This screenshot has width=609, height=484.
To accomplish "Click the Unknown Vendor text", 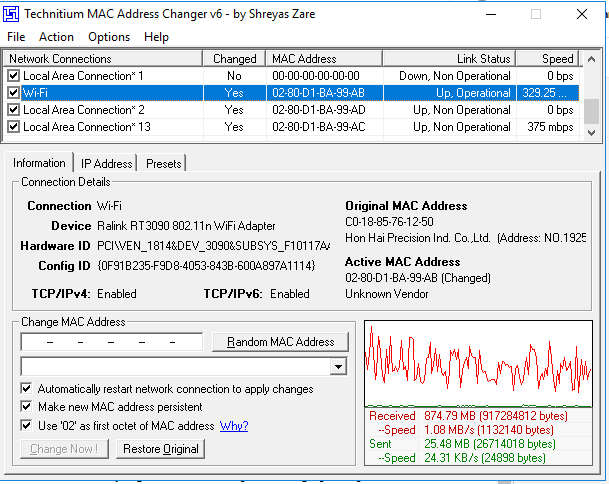I will click(x=386, y=294).
